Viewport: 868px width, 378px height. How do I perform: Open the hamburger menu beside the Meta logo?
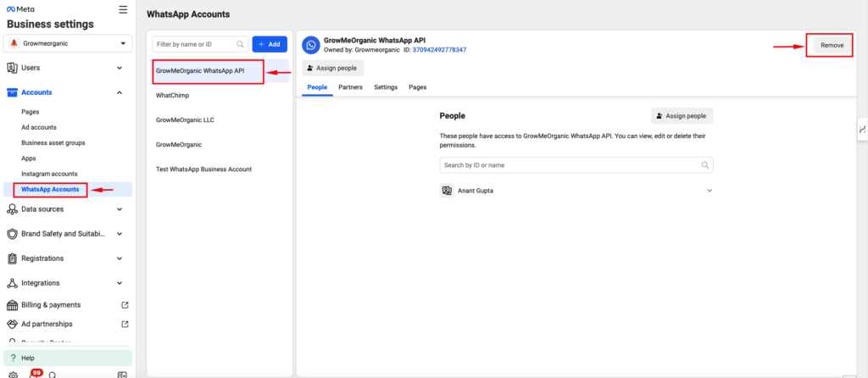click(x=123, y=9)
